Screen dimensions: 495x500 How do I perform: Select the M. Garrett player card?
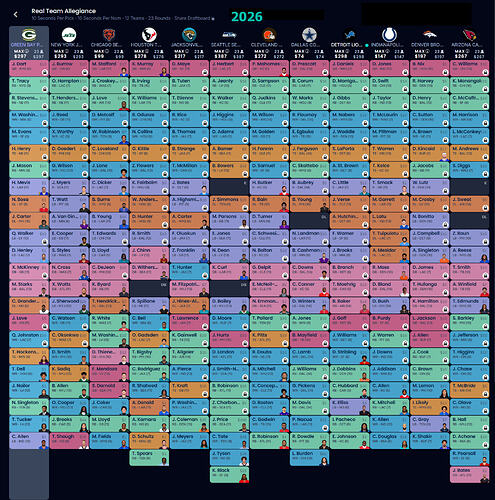389,204
